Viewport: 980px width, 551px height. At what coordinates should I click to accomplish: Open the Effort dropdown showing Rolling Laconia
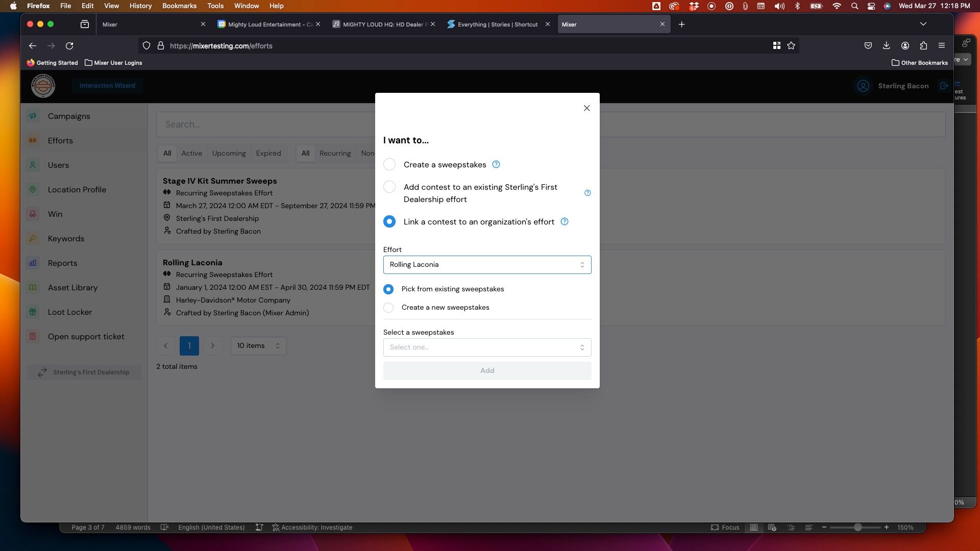coord(487,265)
